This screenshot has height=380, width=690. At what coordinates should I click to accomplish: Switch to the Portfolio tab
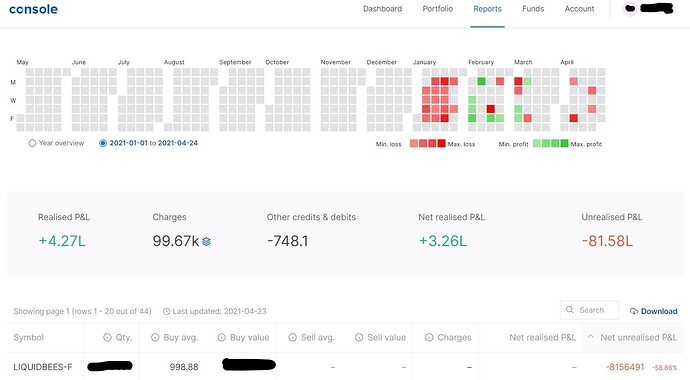437,9
